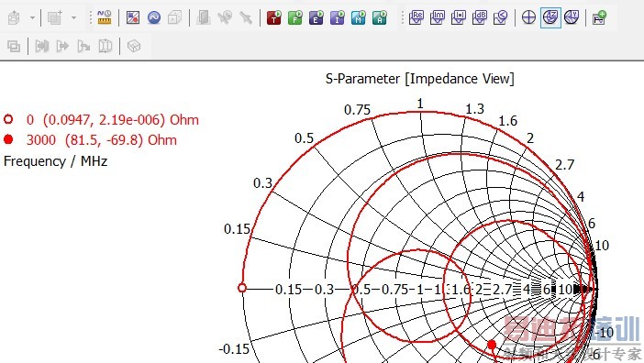Image resolution: width=644 pixels, height=363 pixels.
Task: Show the magnitude in dB plot
Action: (x=479, y=17)
